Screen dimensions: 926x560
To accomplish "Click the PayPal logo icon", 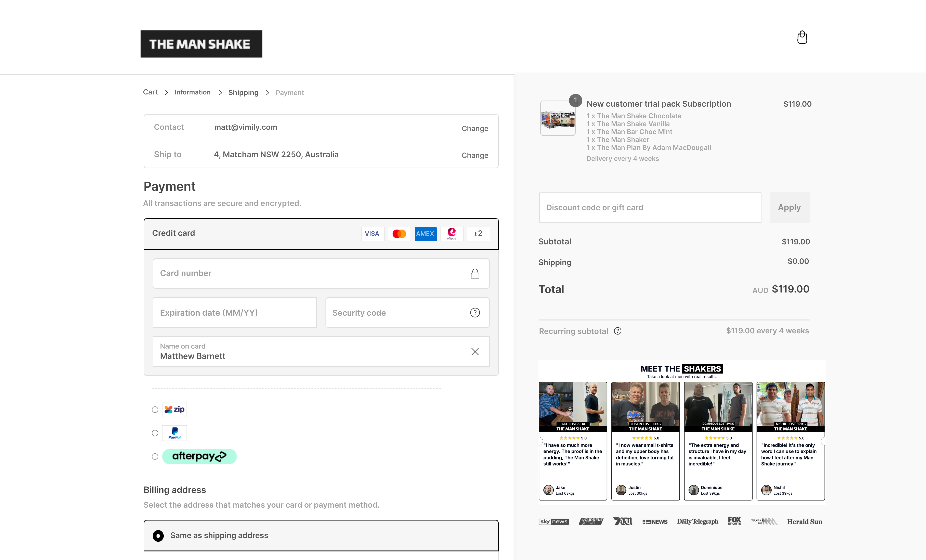I will coord(174,433).
